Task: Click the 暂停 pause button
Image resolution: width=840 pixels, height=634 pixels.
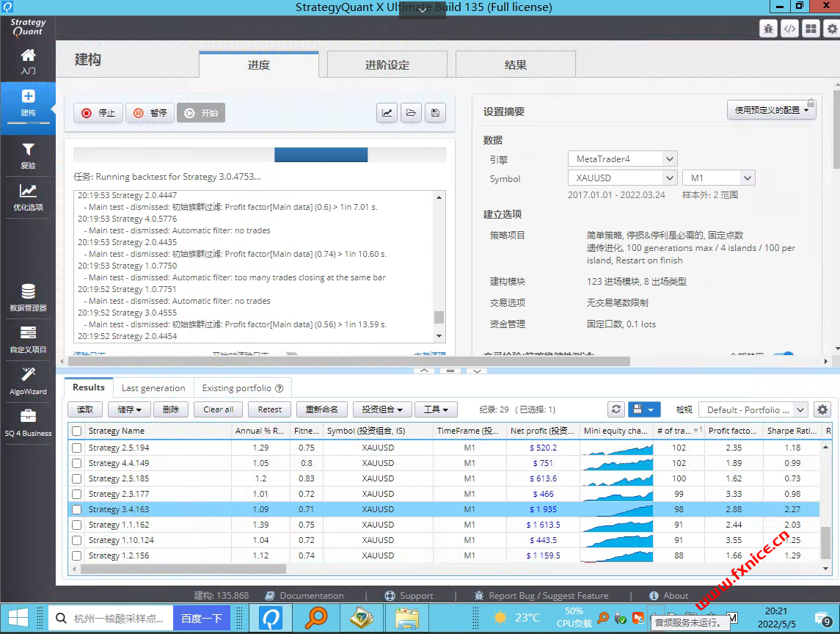Action: point(150,112)
